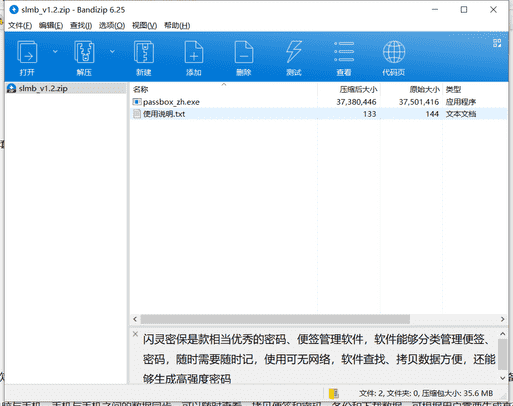
Task: Sort by the 类型 column header
Action: click(475, 89)
